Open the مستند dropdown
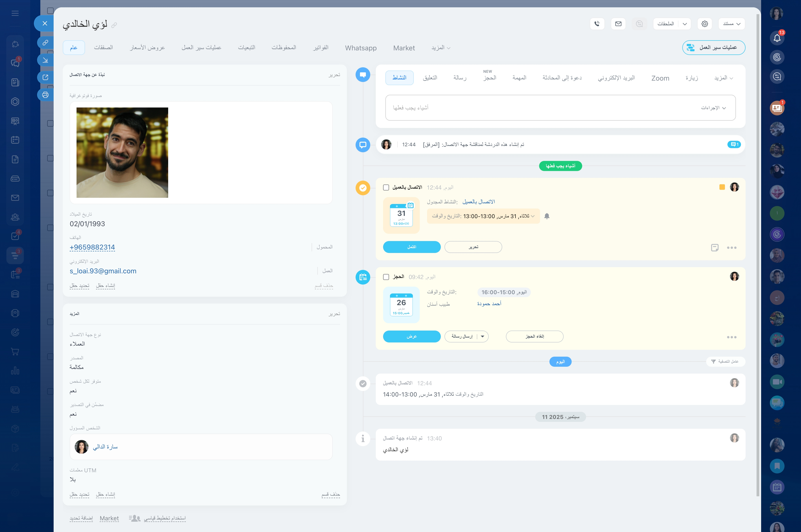Image resolution: width=801 pixels, height=532 pixels. coord(732,24)
